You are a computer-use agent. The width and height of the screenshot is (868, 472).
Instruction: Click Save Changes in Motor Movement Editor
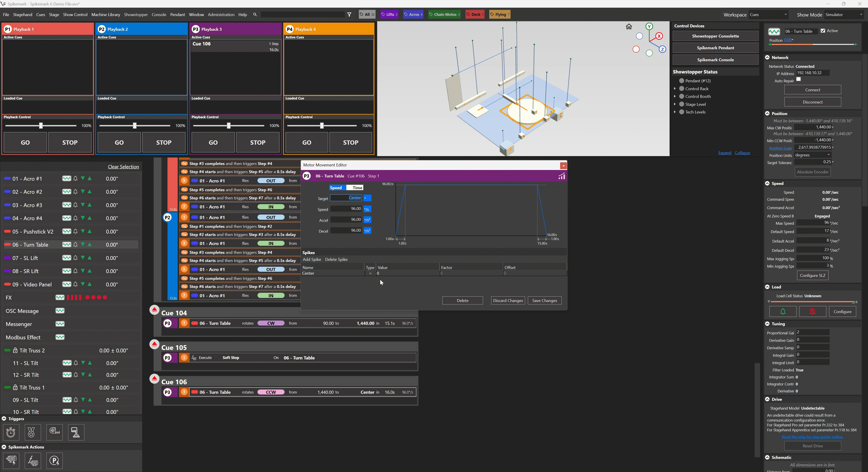[545, 300]
